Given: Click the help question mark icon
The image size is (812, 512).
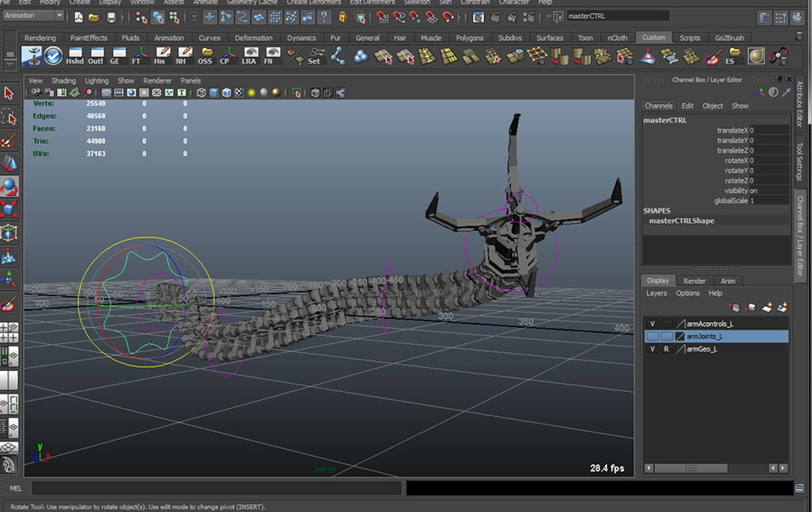Looking at the screenshot, I should tap(324, 18).
